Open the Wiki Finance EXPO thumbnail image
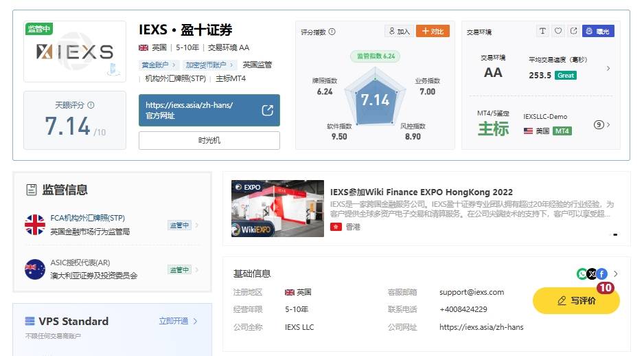 [277, 208]
